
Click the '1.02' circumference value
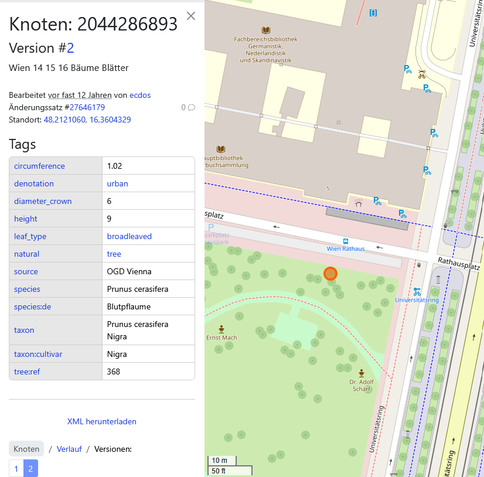coord(114,166)
